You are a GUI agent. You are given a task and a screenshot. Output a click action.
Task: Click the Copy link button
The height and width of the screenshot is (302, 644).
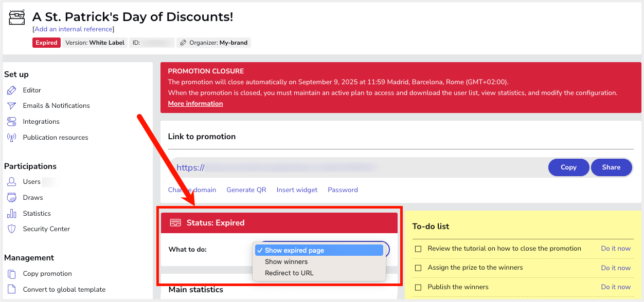coord(568,167)
